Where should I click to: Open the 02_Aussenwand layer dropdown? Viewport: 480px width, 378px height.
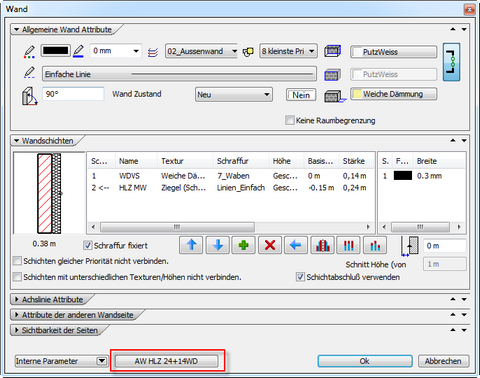pos(201,51)
